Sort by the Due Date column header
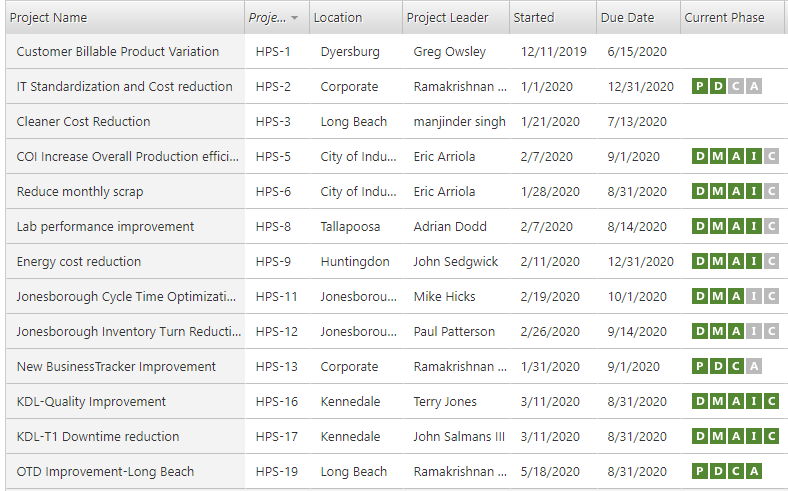The height and width of the screenshot is (491, 788). [x=627, y=17]
